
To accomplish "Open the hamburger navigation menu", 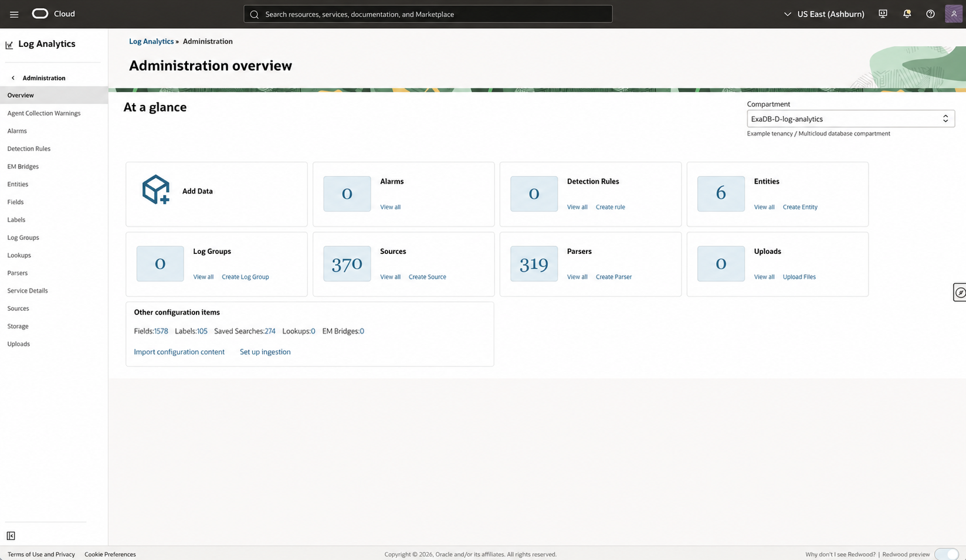I will point(14,14).
